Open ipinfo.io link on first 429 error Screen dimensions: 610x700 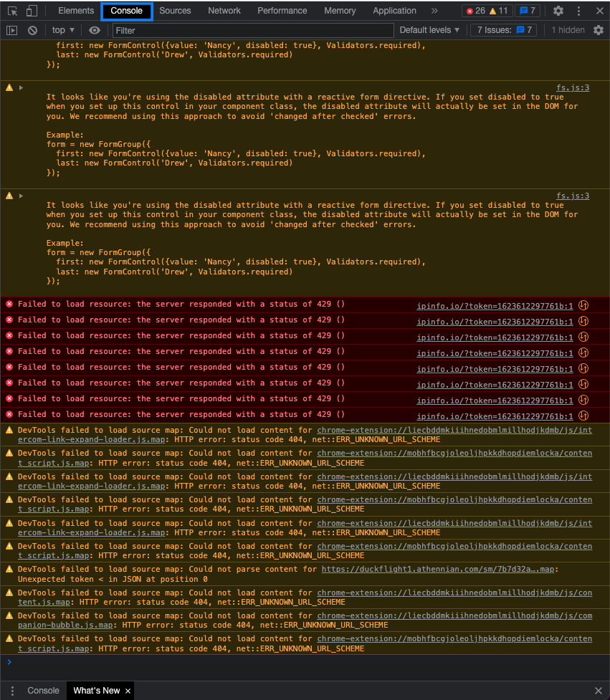point(495,306)
